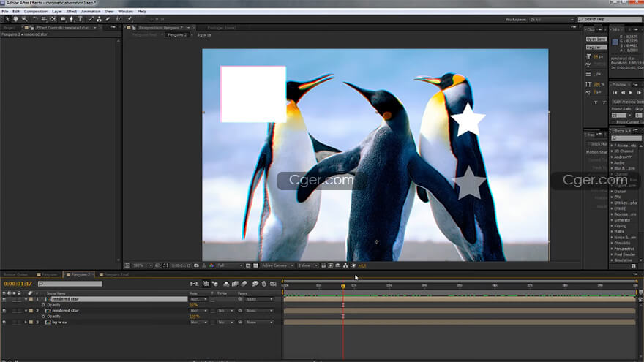Toggle the transparency grid icon in viewer
644x362 pixels.
[255, 265]
